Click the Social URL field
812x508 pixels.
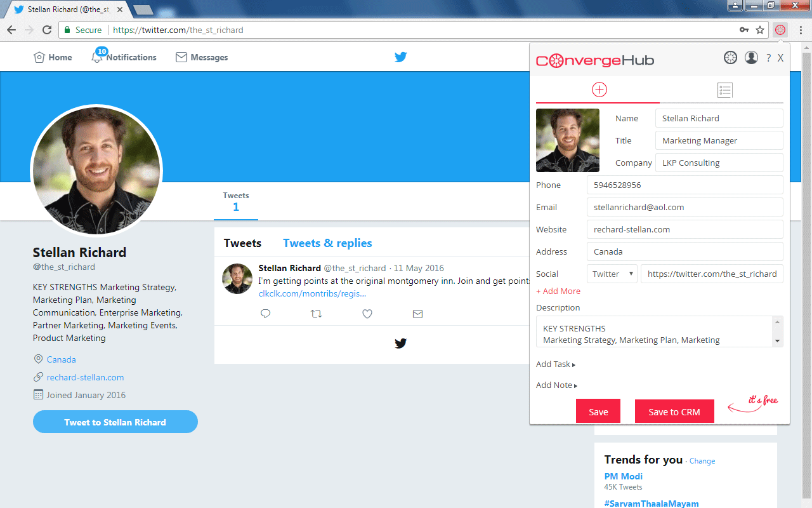pyautogui.click(x=712, y=274)
